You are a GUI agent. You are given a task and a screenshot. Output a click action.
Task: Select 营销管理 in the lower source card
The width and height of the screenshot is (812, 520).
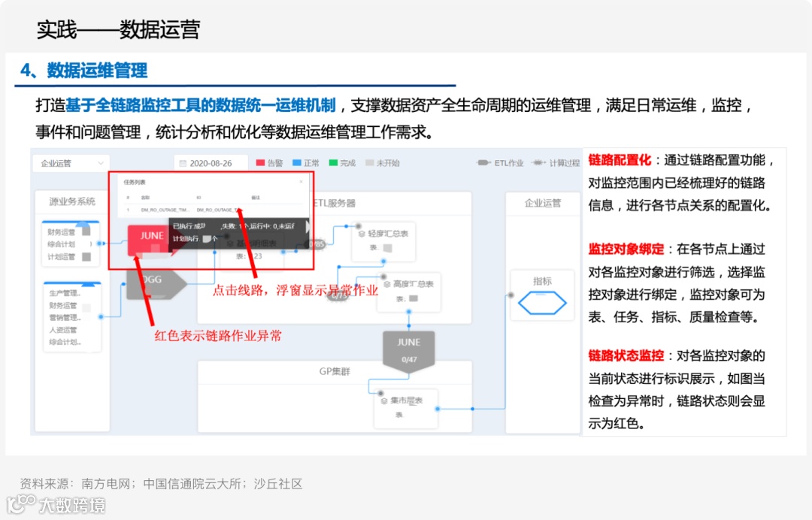[x=64, y=318]
